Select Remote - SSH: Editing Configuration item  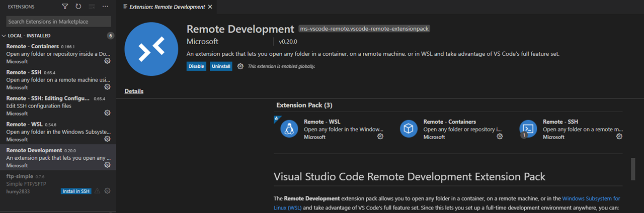[x=58, y=105]
